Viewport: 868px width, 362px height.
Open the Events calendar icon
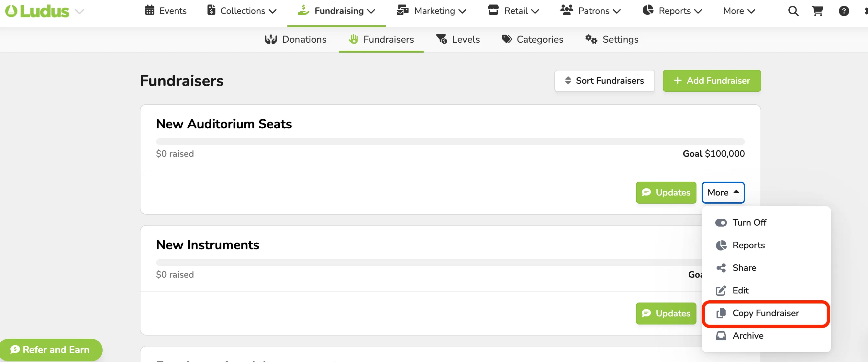[x=150, y=10]
